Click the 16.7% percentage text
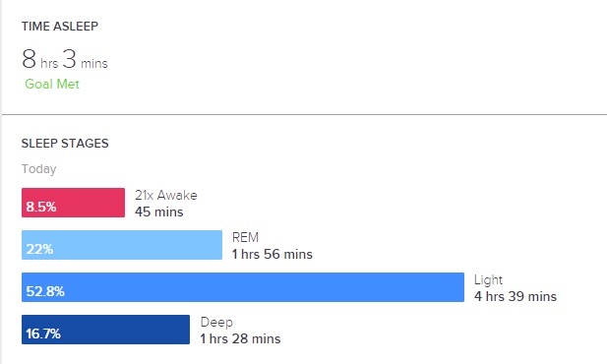 pos(43,334)
